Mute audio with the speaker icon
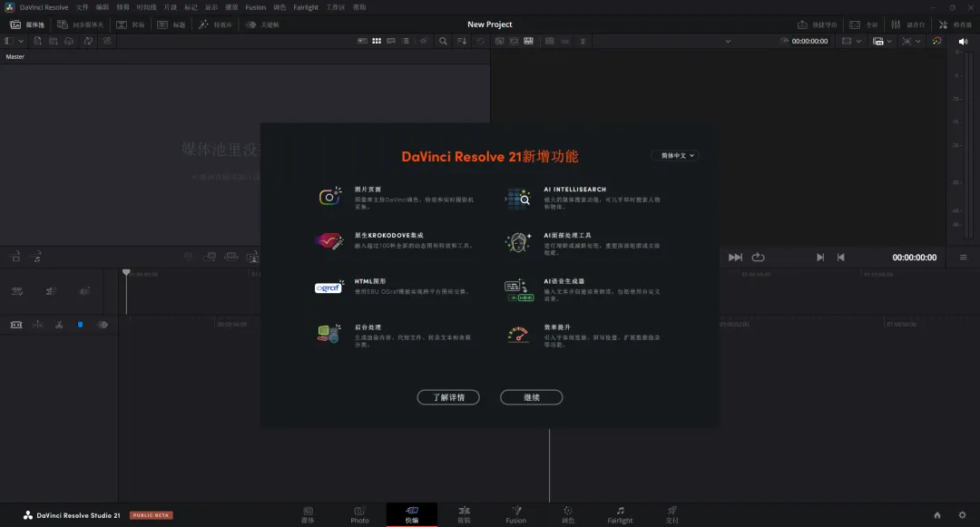This screenshot has width=980, height=527. (963, 41)
